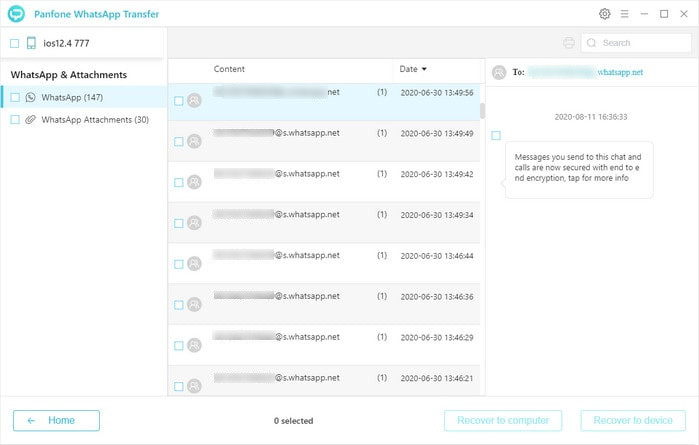Image resolution: width=699 pixels, height=445 pixels.
Task: Click the WhatsApp & Attachments heading
Action: (69, 74)
